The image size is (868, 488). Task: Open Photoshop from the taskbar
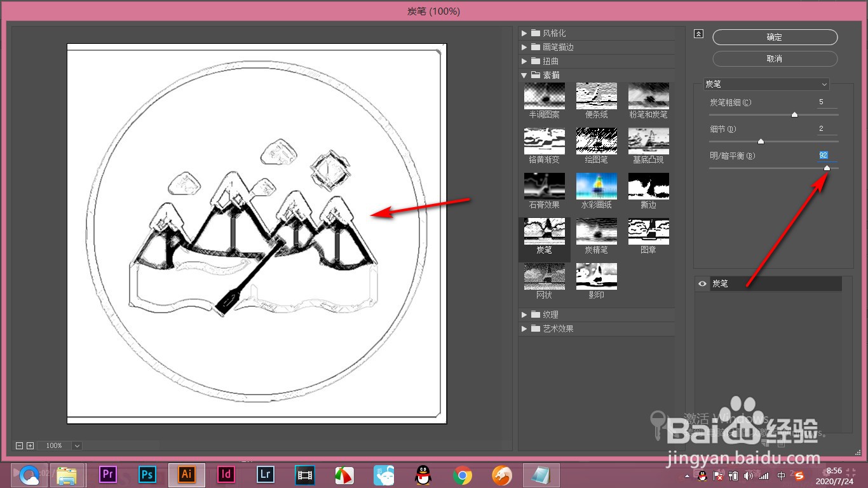(147, 474)
